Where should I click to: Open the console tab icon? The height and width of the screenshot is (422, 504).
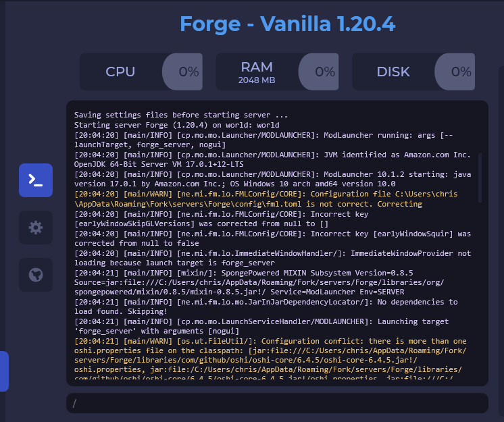point(36,180)
